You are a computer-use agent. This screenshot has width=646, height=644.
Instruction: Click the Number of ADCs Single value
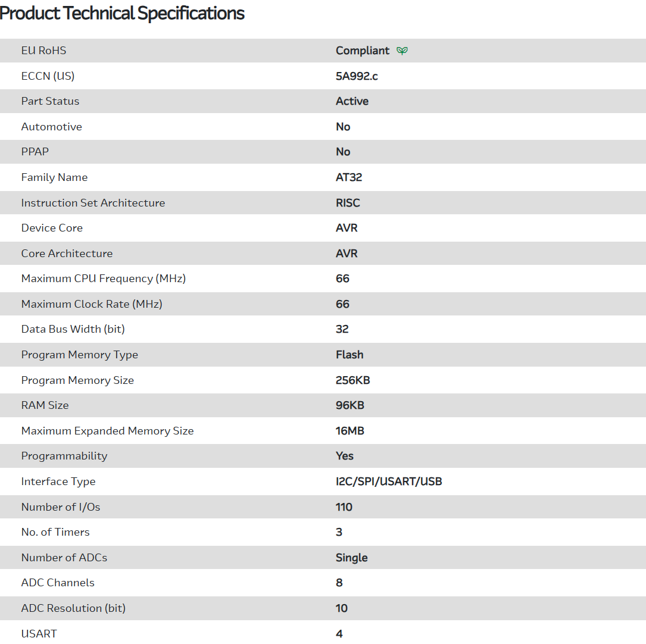[x=351, y=558]
